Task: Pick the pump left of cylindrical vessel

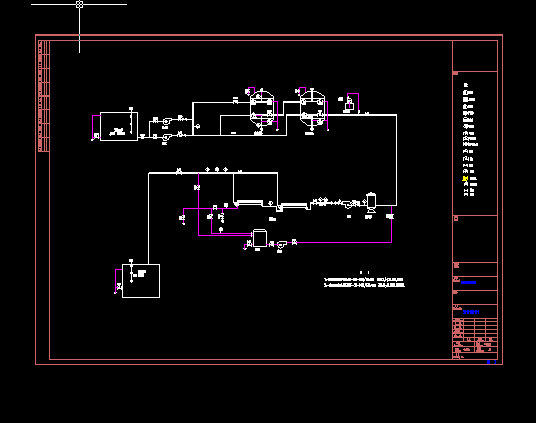Action: click(348, 204)
